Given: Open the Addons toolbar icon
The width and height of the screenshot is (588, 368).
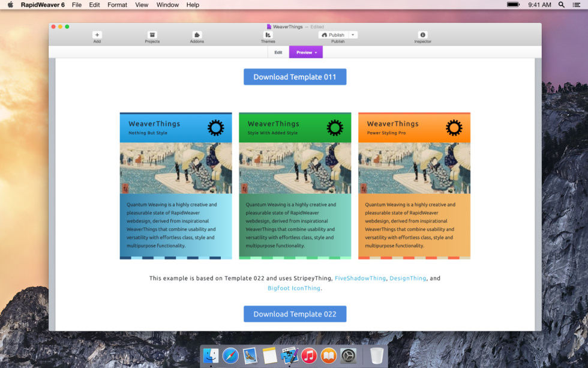Looking at the screenshot, I should coord(197,35).
